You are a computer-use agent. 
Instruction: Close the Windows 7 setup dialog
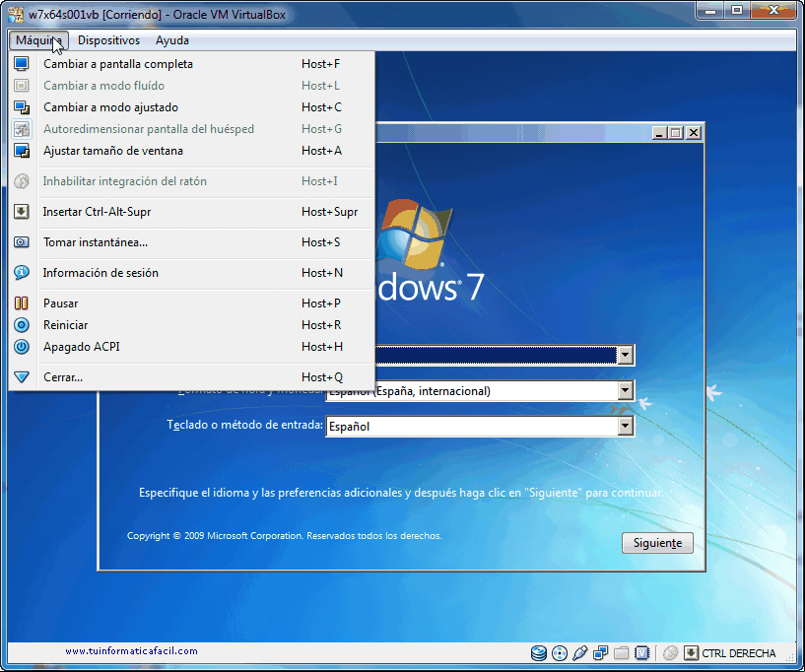pyautogui.click(x=694, y=133)
